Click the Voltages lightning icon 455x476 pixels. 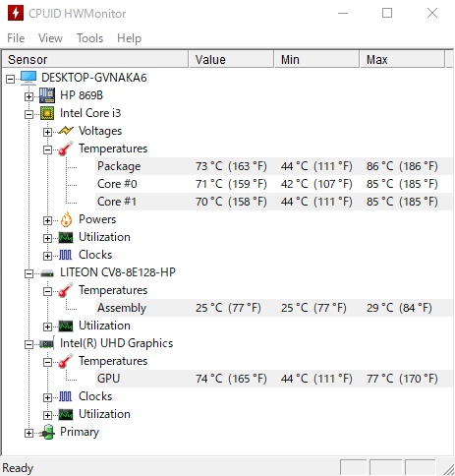click(66, 131)
